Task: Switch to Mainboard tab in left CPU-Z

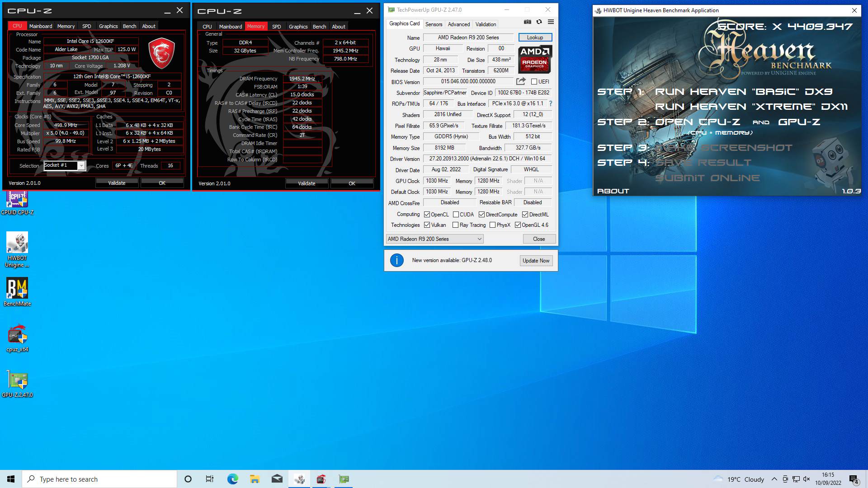Action: coord(41,26)
